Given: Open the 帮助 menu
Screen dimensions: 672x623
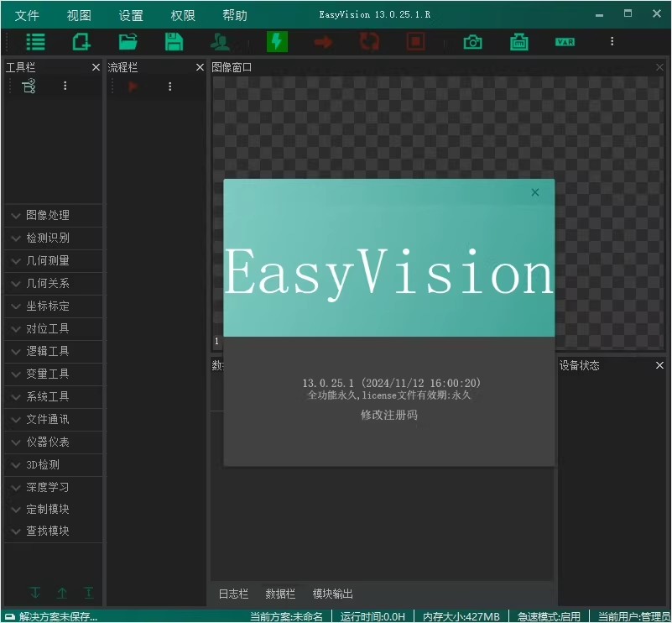Looking at the screenshot, I should click(235, 15).
